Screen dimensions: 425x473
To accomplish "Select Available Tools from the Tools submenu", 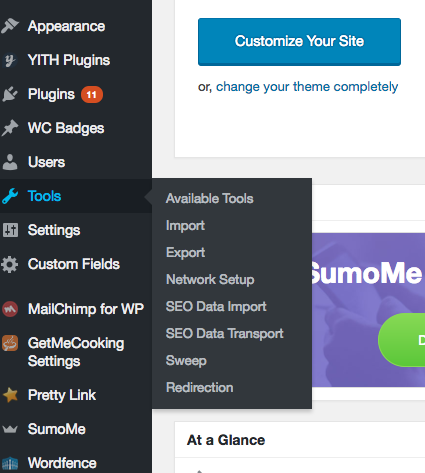I will pos(210,199).
